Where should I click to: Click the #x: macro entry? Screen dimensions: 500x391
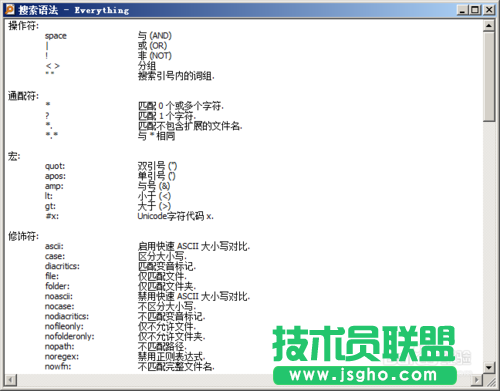[x=52, y=216]
